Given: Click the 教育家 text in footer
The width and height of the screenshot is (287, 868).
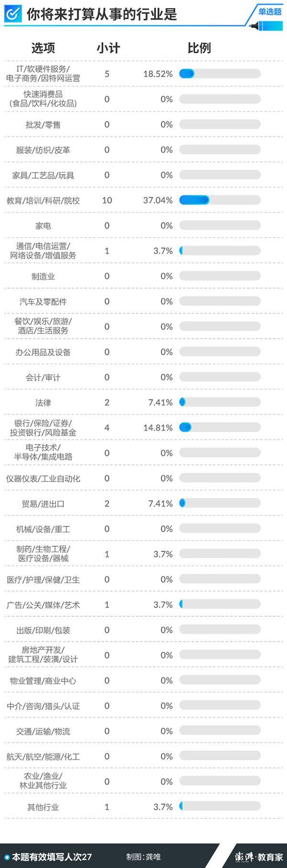Looking at the screenshot, I should point(271,857).
